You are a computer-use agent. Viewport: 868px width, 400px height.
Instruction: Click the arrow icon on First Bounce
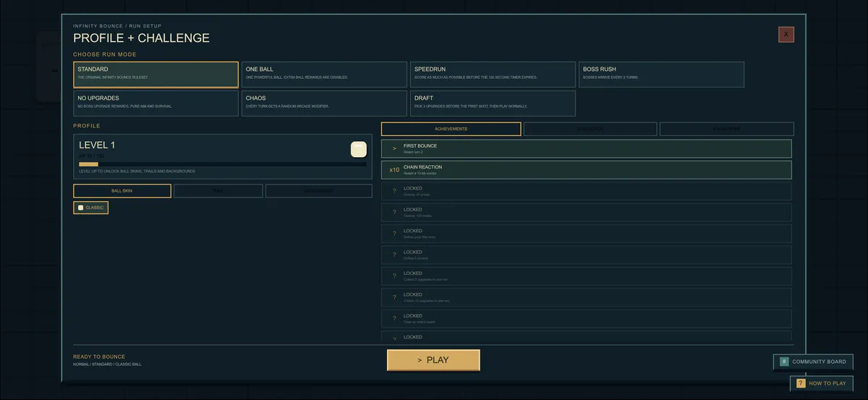pos(394,148)
